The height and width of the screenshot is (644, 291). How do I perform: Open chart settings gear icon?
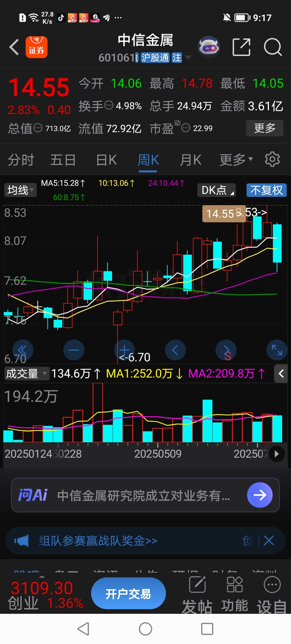click(x=272, y=159)
